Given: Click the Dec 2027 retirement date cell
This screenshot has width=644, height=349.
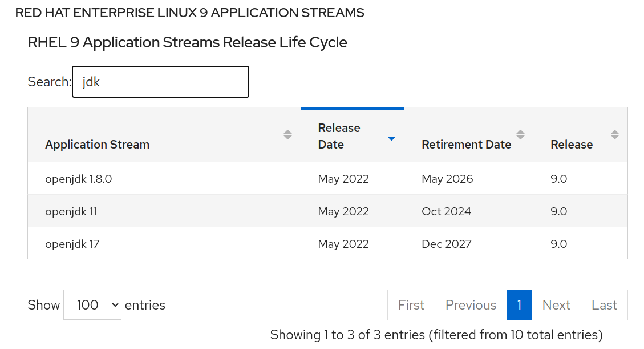Looking at the screenshot, I should (447, 244).
